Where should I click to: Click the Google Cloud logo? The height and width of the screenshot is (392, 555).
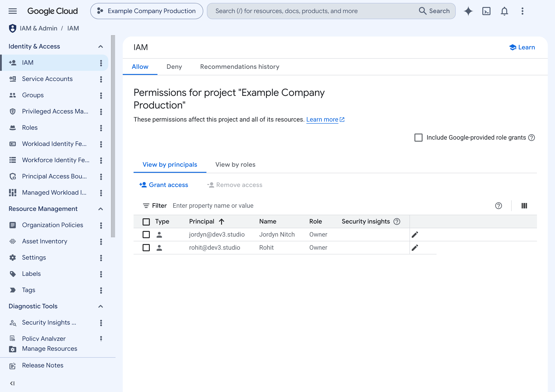(x=52, y=11)
